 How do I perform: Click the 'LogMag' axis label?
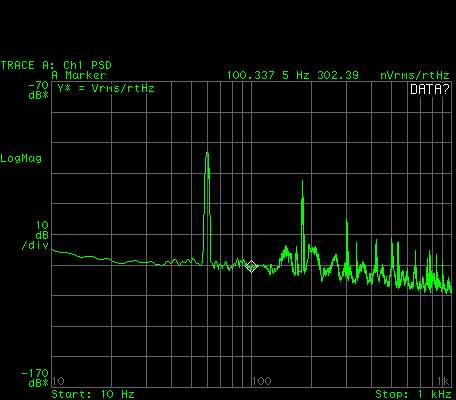click(x=21, y=158)
